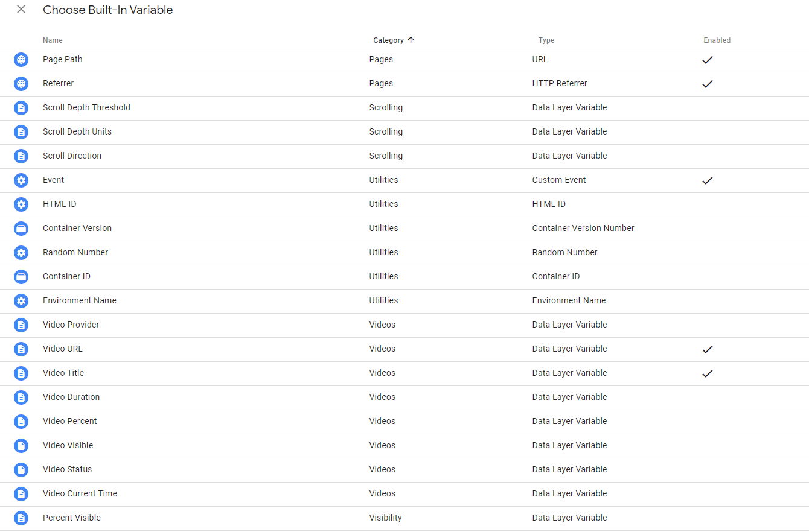Uncheck the Video URL enabled checkmark
The width and height of the screenshot is (809, 532).
coord(708,349)
